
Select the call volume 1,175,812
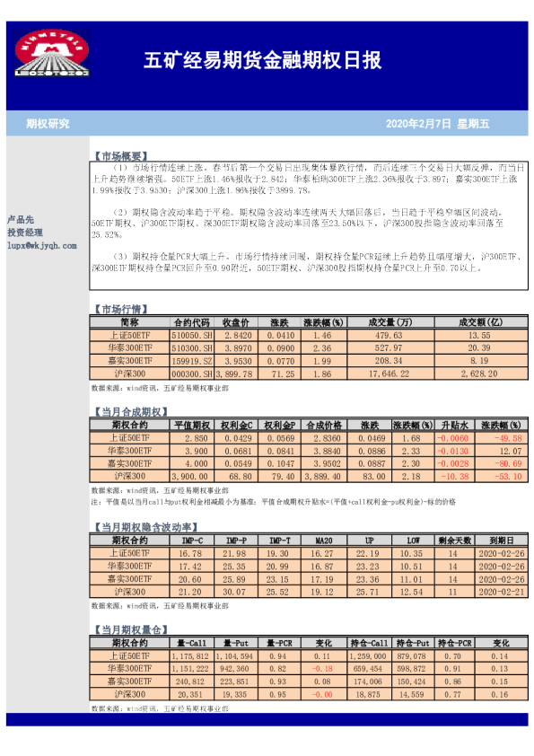tap(190, 656)
